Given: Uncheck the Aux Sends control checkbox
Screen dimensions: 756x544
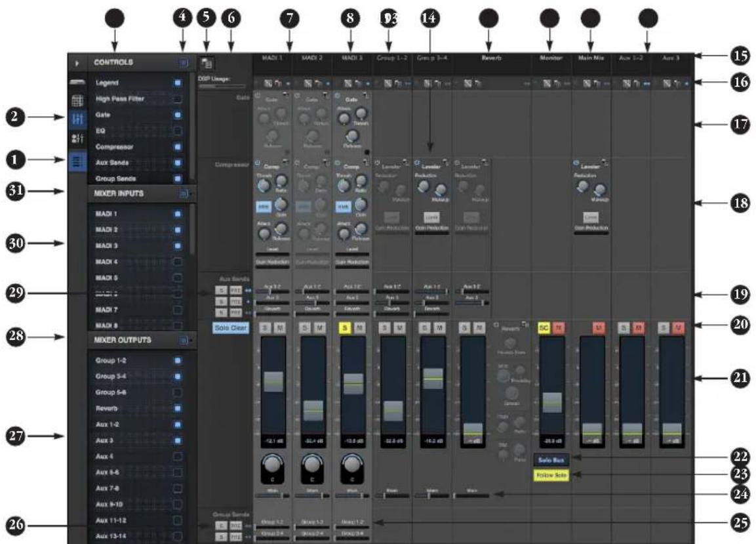Looking at the screenshot, I should pyautogui.click(x=178, y=163).
